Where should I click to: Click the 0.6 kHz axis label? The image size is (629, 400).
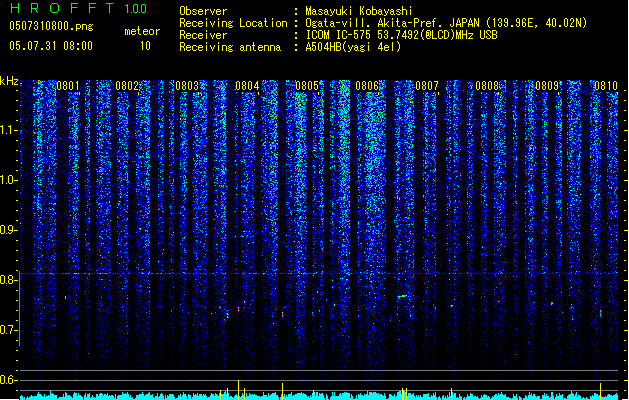(x=8, y=380)
